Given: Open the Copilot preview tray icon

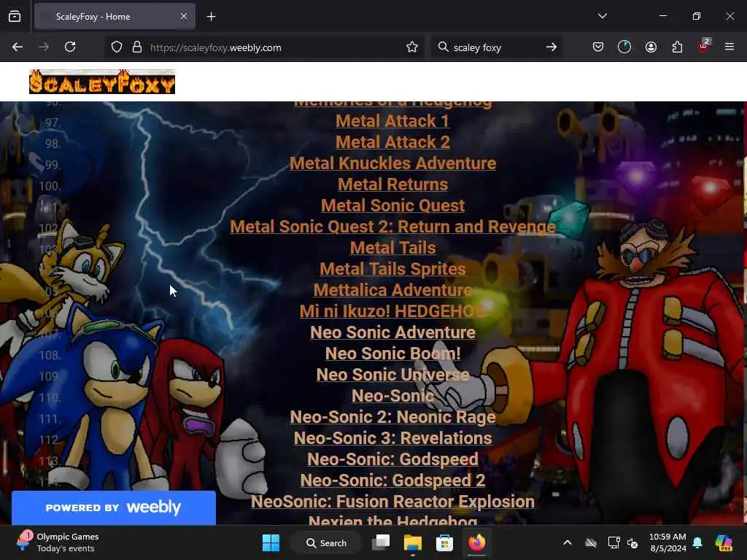Looking at the screenshot, I should click(x=724, y=542).
